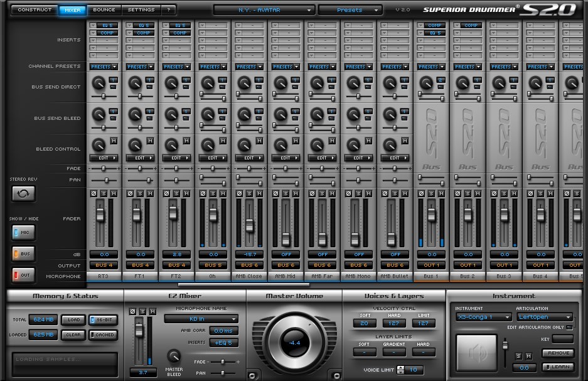This screenshot has width=588, height=381.
Task: Solo the AMB Mid channel
Action: click(x=286, y=193)
